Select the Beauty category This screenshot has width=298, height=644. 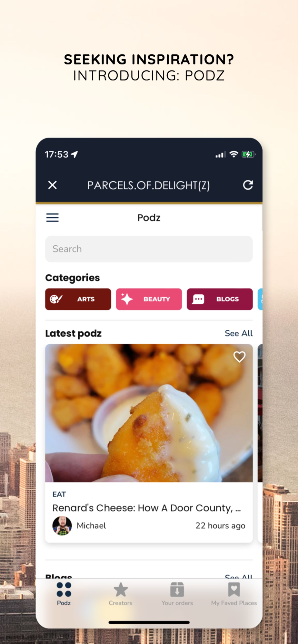tap(149, 299)
